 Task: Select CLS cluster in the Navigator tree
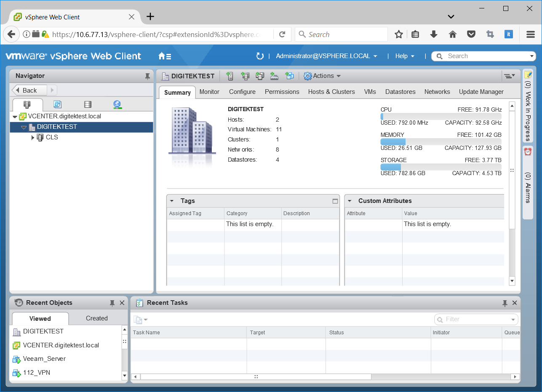tap(52, 137)
